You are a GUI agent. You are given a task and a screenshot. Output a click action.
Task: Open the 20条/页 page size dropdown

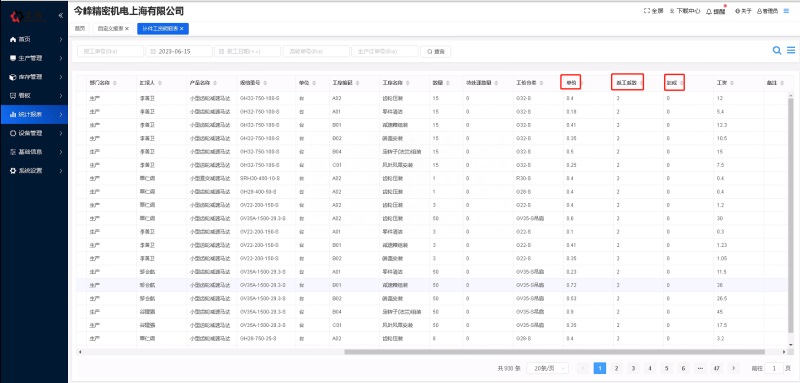click(548, 368)
